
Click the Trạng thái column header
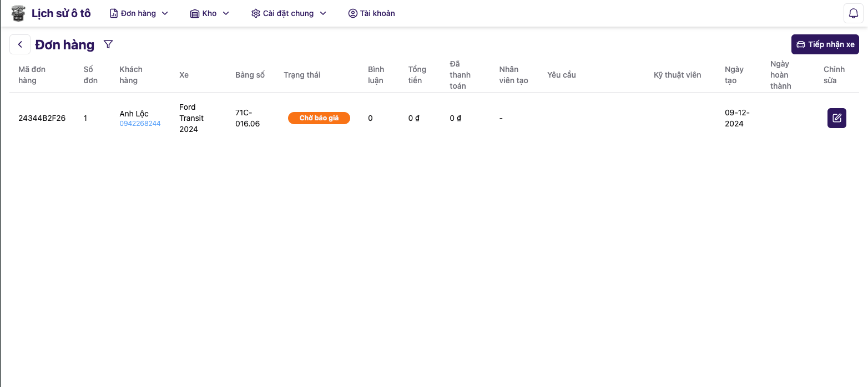coord(302,75)
